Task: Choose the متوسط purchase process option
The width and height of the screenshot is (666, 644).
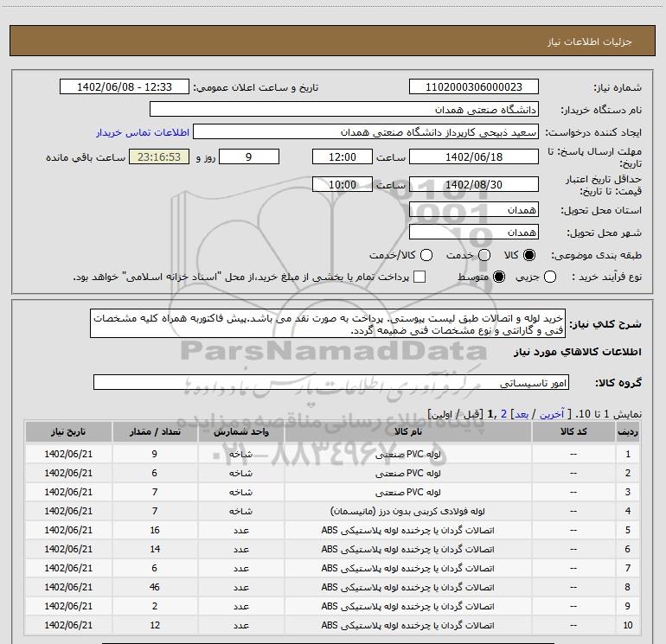Action: point(499,277)
